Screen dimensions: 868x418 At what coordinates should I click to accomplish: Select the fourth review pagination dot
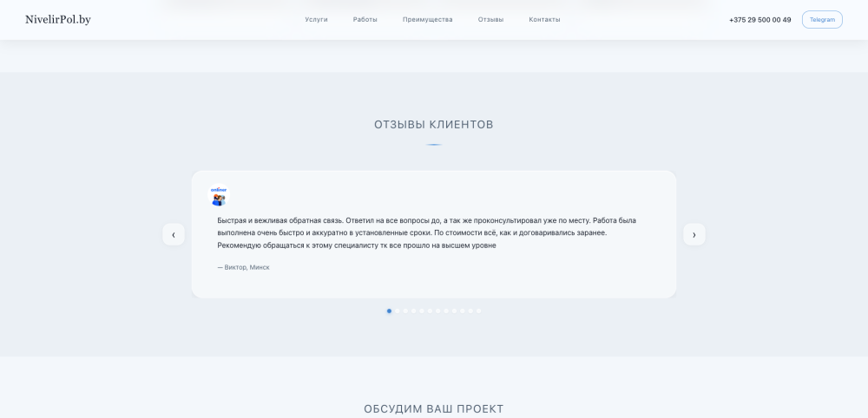pyautogui.click(x=413, y=310)
